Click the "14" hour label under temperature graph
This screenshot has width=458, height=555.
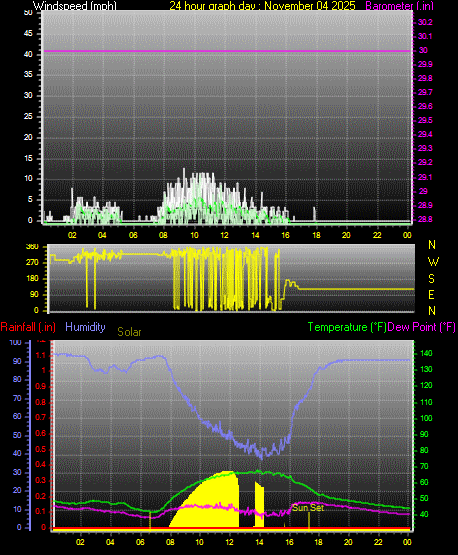(259, 542)
